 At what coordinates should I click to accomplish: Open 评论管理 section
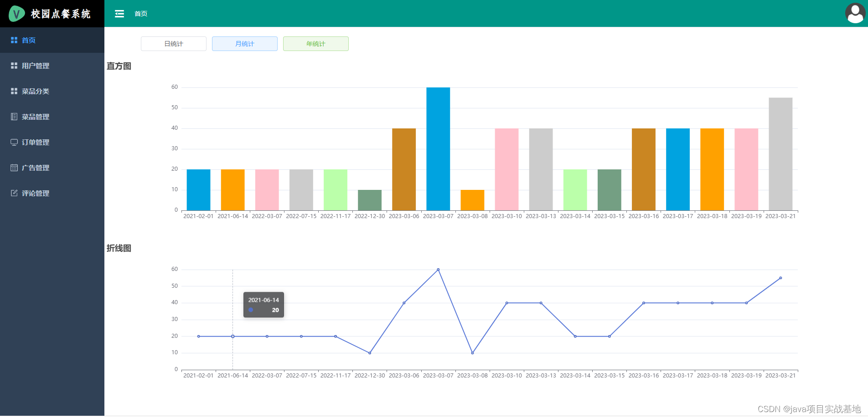click(x=52, y=193)
